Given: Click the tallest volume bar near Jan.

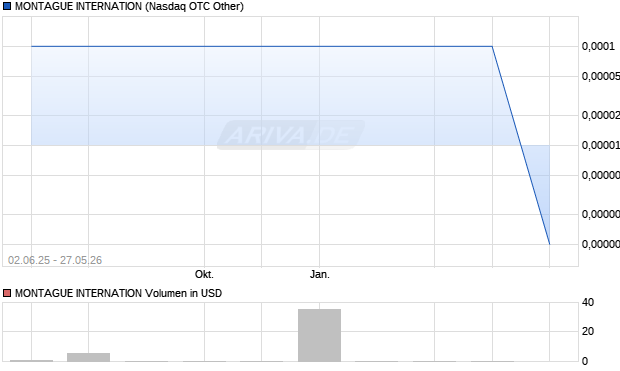Looking at the screenshot, I should tap(319, 335).
